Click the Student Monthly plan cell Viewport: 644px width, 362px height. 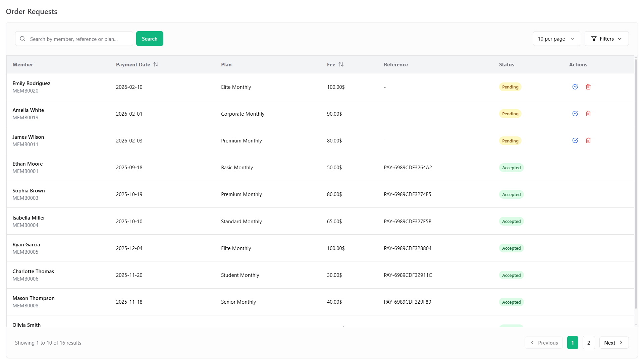tap(240, 275)
